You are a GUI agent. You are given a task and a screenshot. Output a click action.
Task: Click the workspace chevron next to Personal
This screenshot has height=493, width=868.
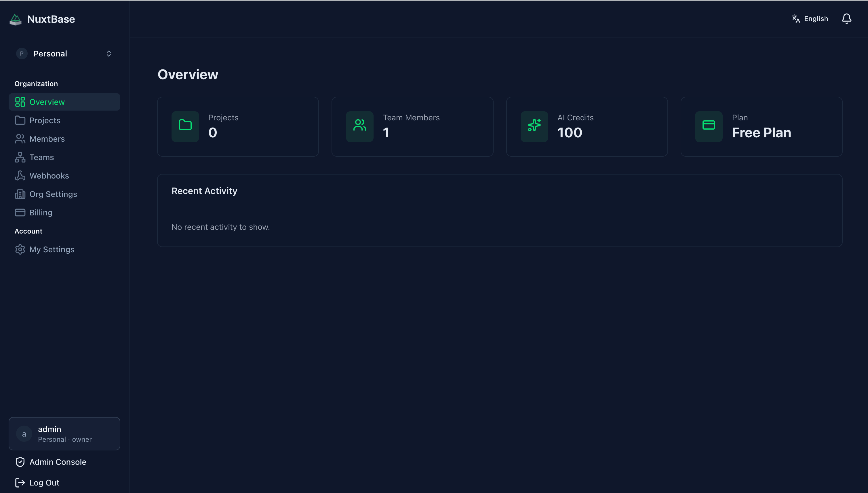(x=108, y=54)
